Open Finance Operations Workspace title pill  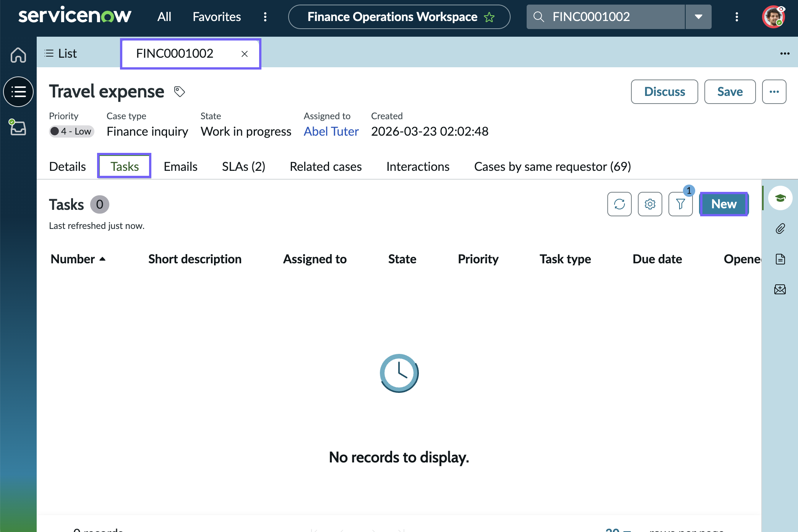tap(399, 17)
